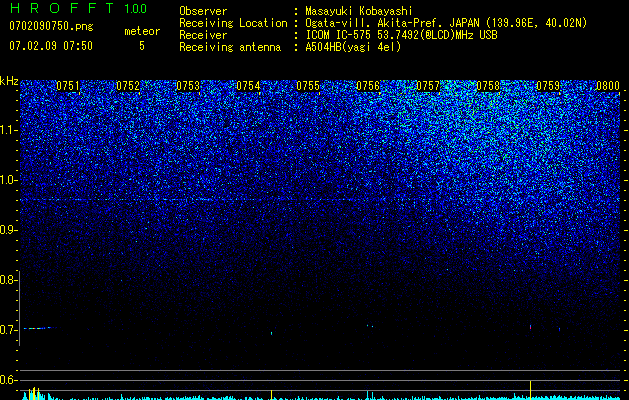Click the 'Receiver' field label

[203, 35]
